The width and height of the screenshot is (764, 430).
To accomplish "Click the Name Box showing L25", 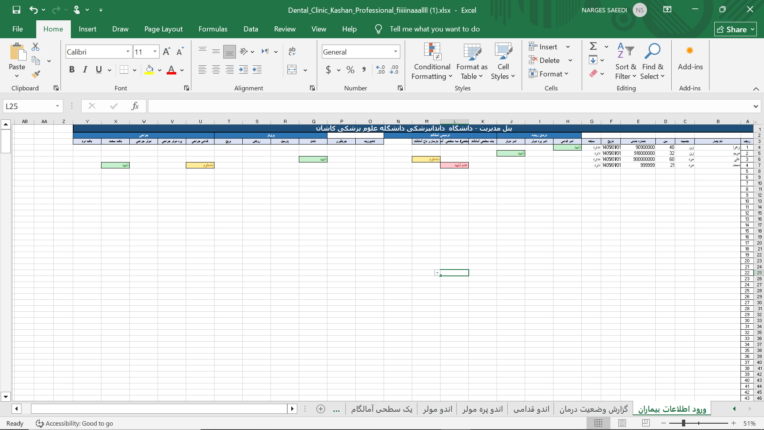I will [x=28, y=106].
